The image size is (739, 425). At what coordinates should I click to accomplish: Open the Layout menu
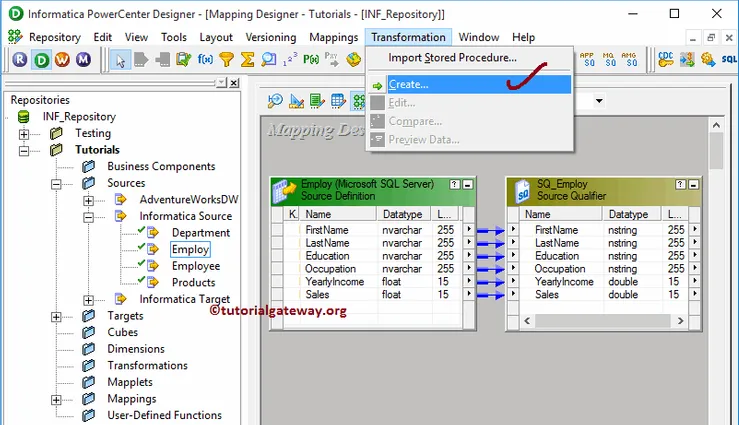click(216, 37)
